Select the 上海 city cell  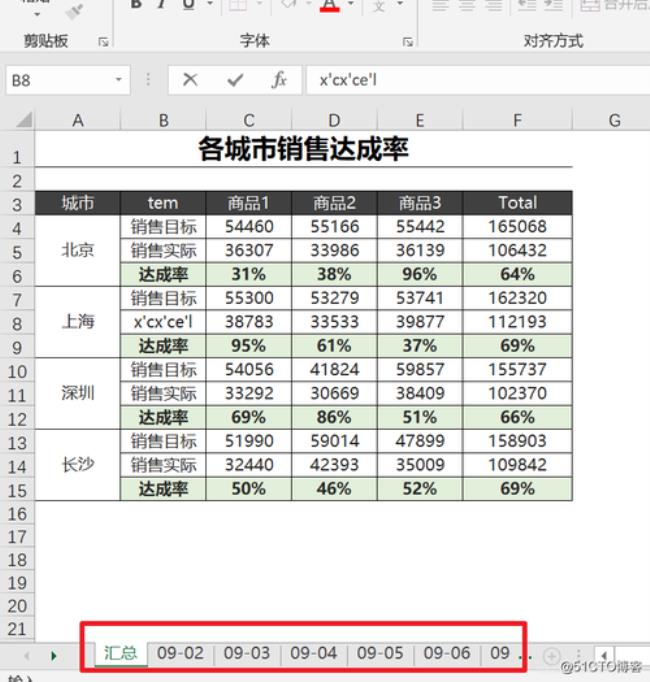tap(77, 322)
